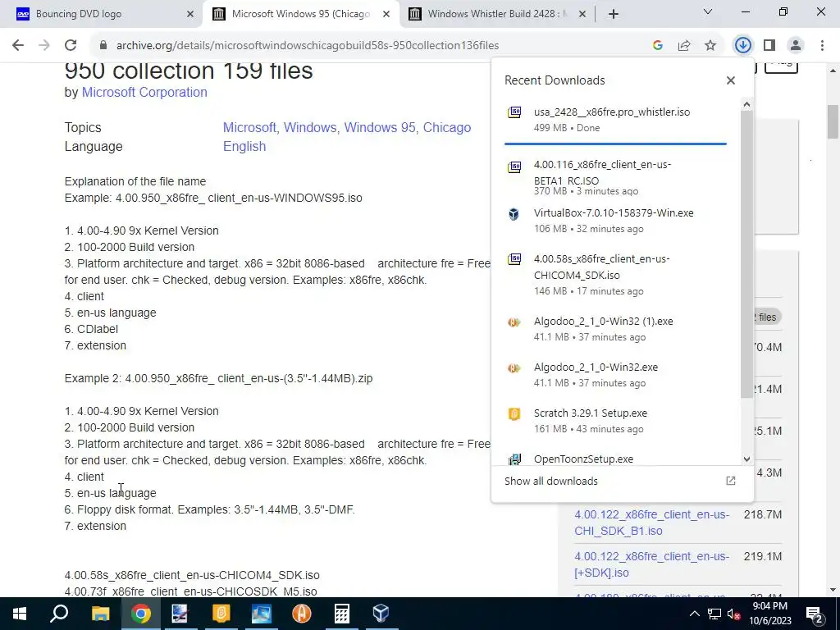Close the Bouncing DVD logo tab
The width and height of the screenshot is (840, 630).
[x=190, y=15]
